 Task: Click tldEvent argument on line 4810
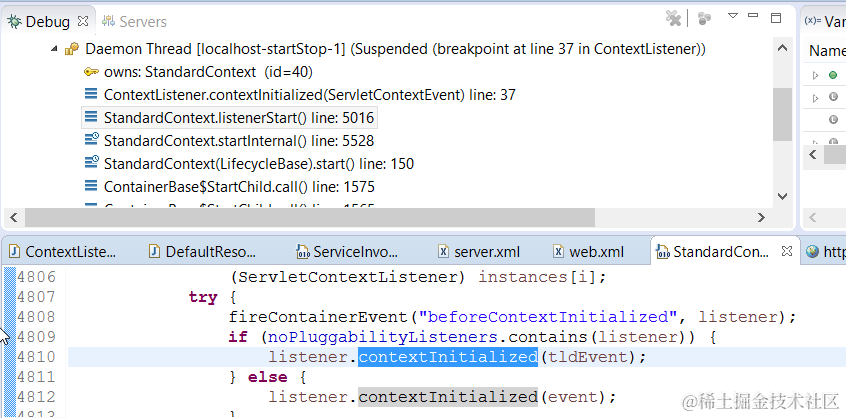pos(587,357)
